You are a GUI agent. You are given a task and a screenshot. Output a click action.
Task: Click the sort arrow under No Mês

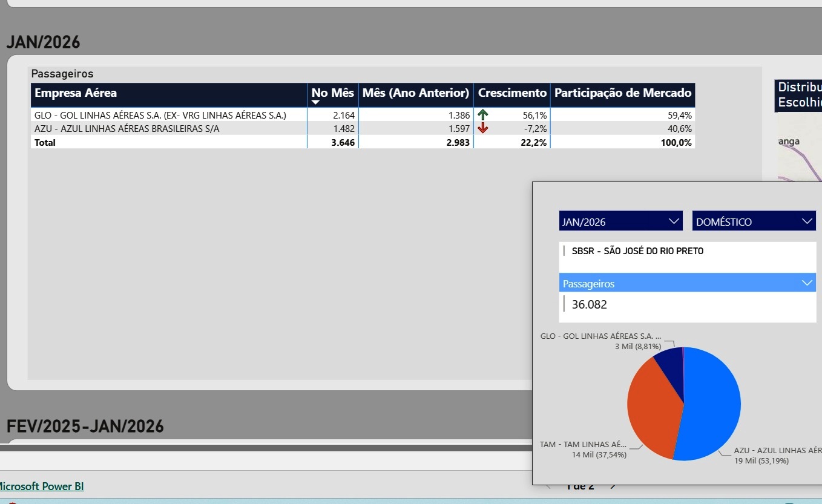(315, 103)
